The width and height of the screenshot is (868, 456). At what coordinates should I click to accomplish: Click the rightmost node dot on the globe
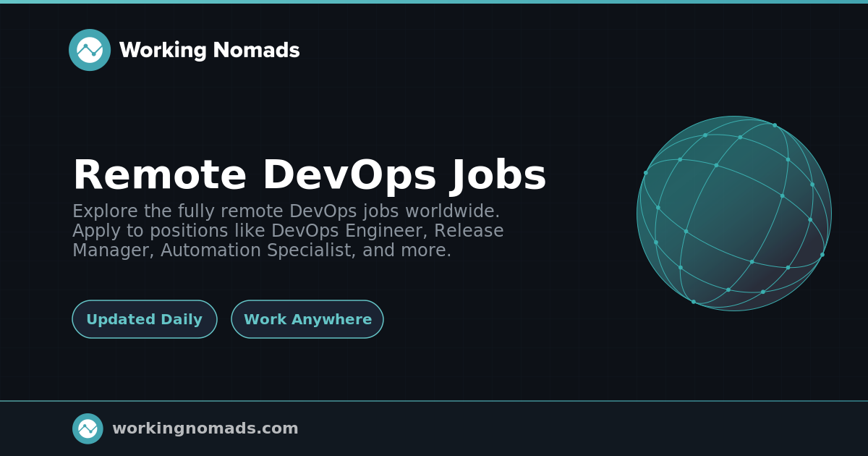coord(822,255)
